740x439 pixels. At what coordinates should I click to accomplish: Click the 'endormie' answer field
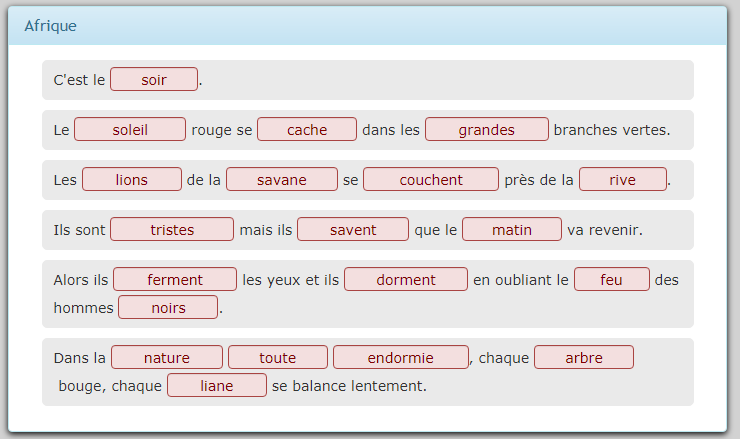pos(401,357)
